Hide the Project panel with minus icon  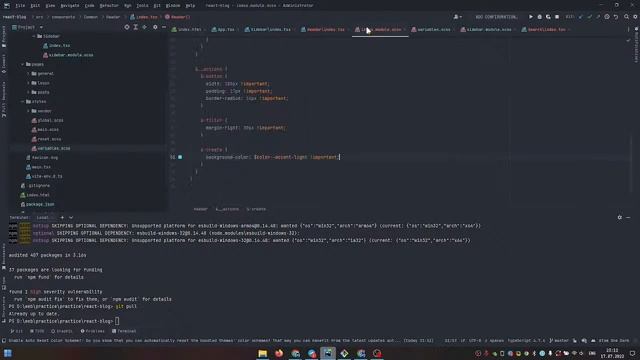(164, 27)
